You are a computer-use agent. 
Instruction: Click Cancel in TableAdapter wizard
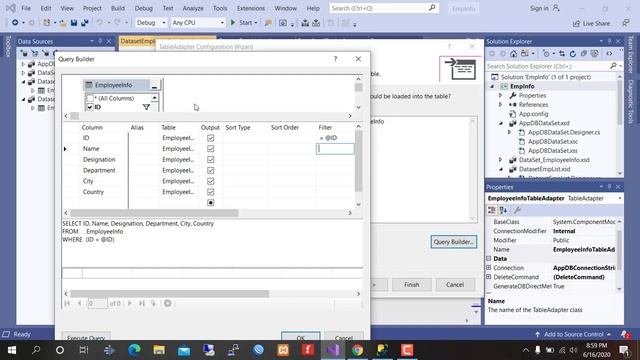click(x=455, y=284)
